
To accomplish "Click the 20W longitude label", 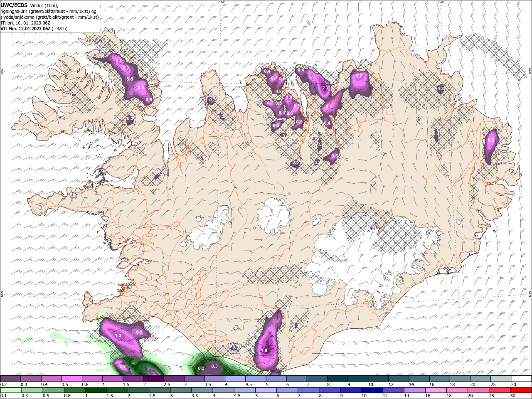I will (221, 2).
